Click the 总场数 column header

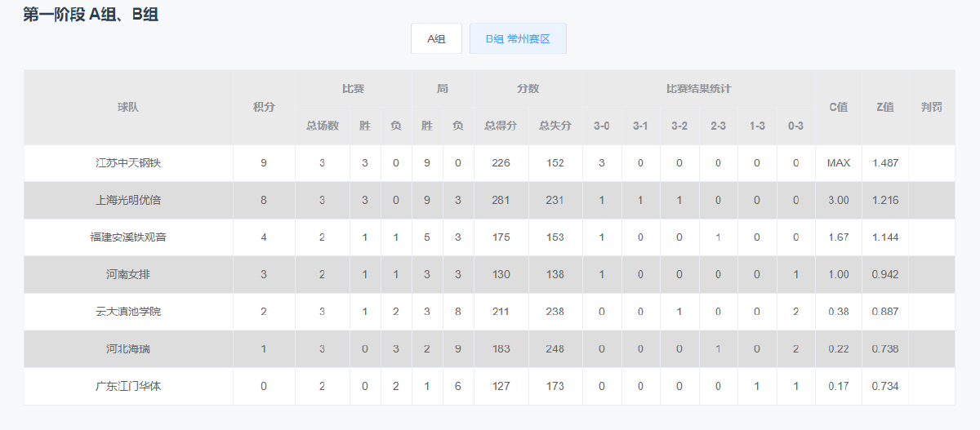tap(323, 126)
